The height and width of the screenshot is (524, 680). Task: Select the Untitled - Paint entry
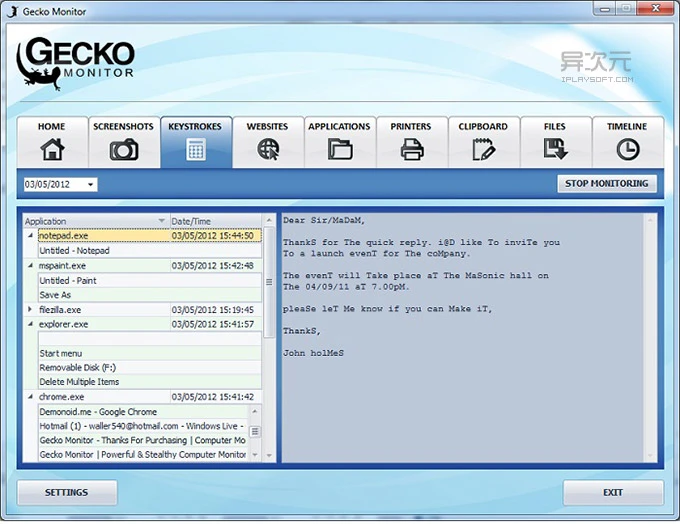pyautogui.click(x=150, y=281)
